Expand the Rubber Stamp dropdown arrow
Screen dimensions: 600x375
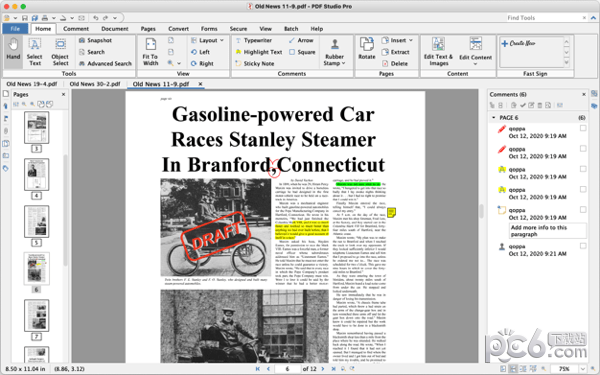coord(344,63)
